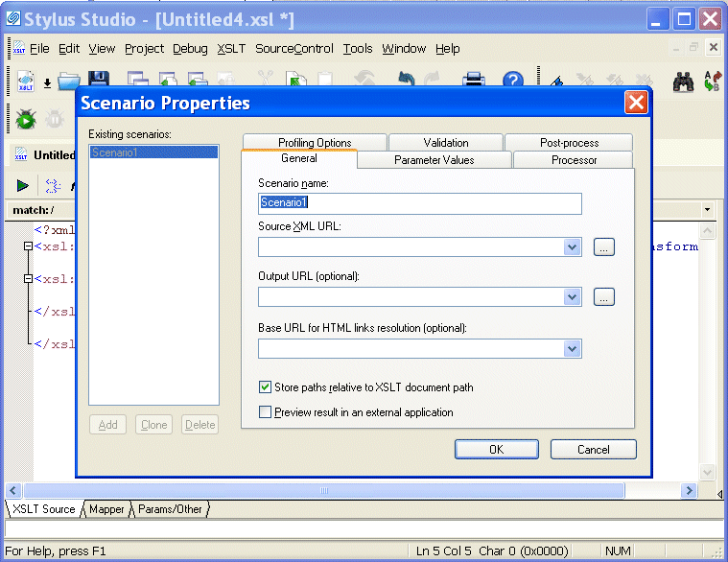Image resolution: width=728 pixels, height=562 pixels.
Task: Switch to the Parameter Values tab
Action: coord(434,160)
